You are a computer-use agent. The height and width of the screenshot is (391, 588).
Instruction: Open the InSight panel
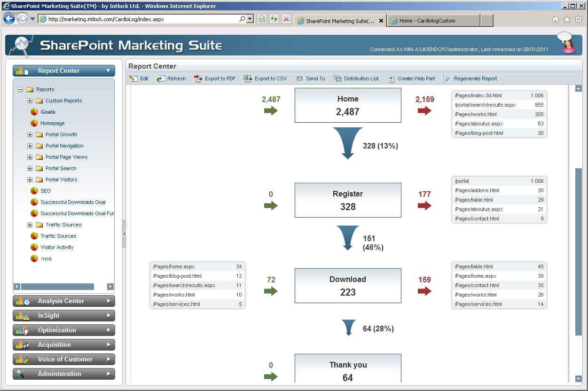[x=64, y=316]
